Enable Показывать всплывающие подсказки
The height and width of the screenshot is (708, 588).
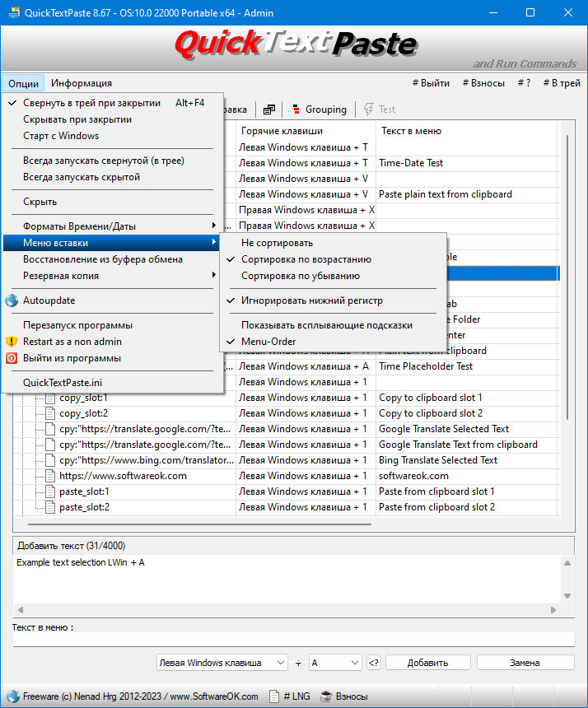[334, 325]
